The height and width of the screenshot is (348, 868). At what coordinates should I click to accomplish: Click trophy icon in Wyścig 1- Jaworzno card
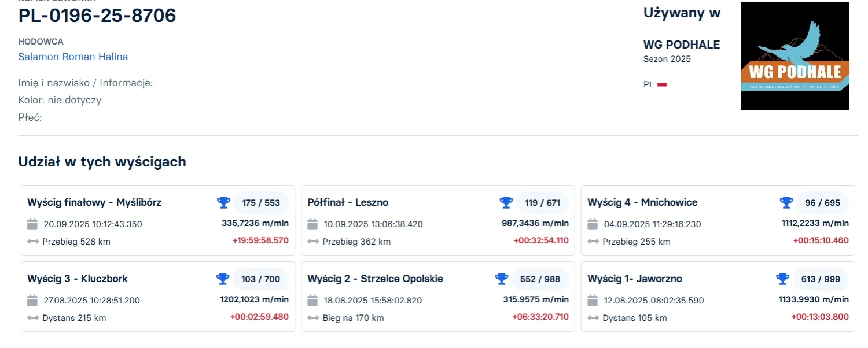click(782, 279)
